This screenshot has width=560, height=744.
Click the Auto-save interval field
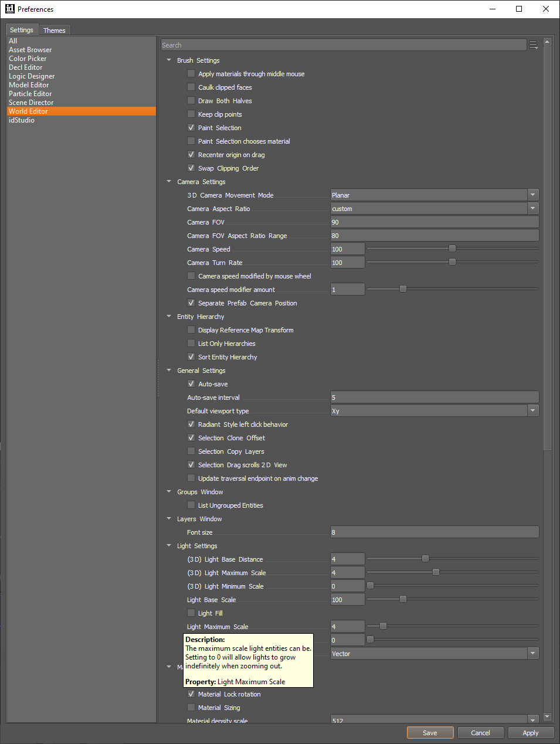click(435, 398)
